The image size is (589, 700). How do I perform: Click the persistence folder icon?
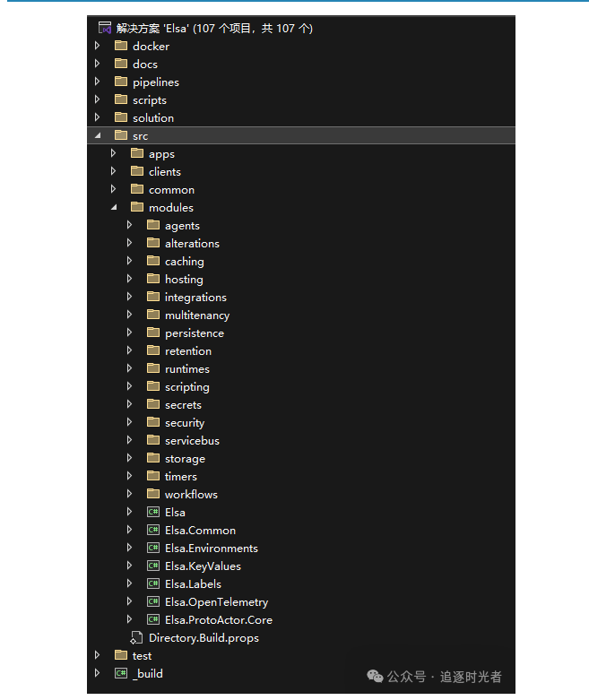[x=153, y=333]
